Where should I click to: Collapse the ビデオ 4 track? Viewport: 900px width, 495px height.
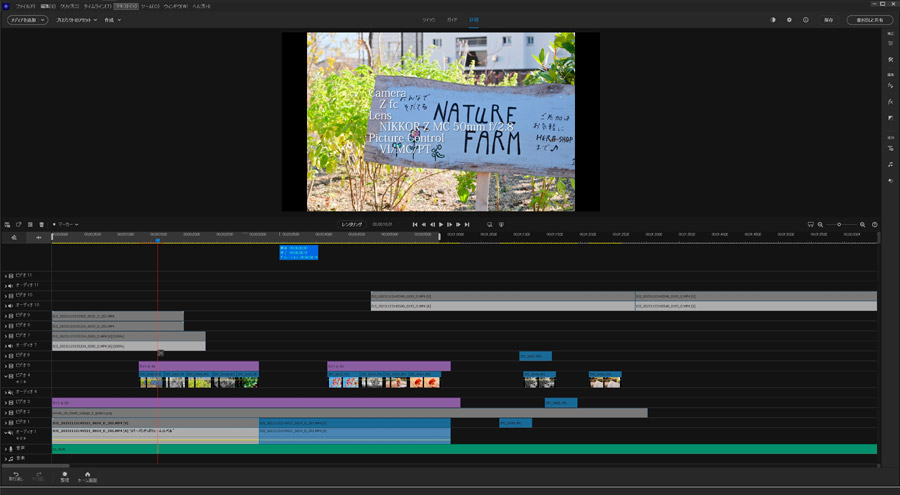click(x=5, y=376)
